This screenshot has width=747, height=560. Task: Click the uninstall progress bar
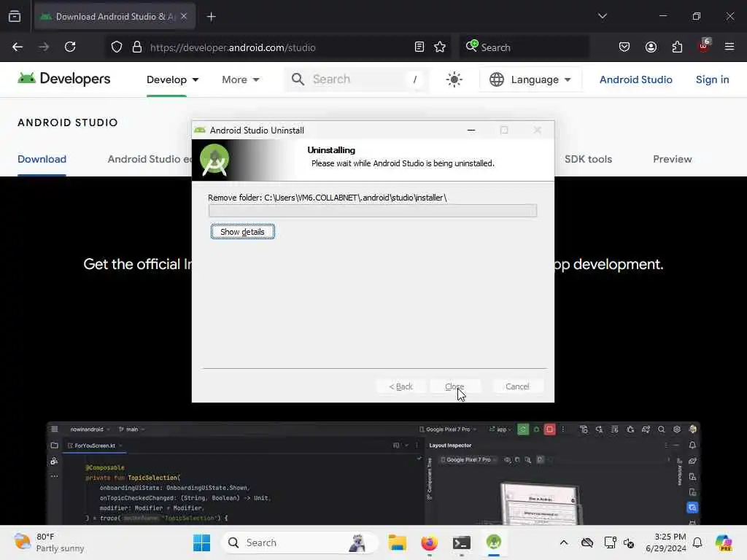point(373,211)
